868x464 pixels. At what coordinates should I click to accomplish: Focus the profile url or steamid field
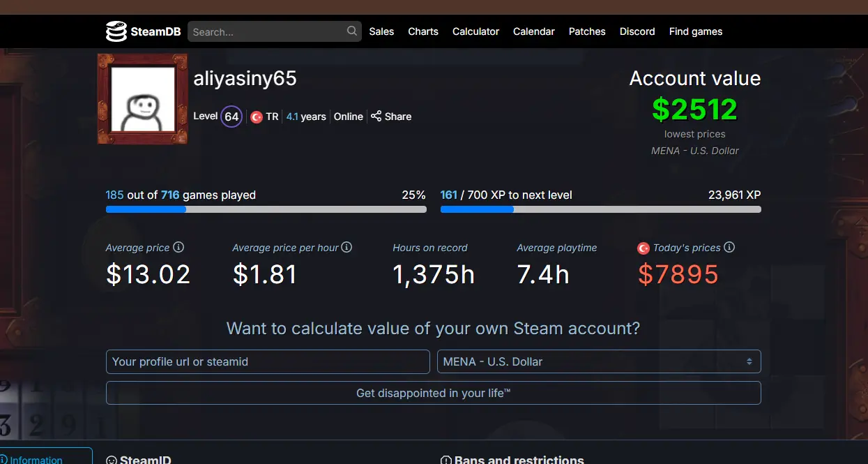pyautogui.click(x=268, y=361)
